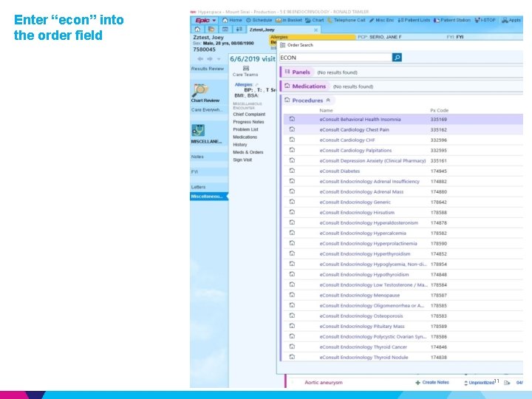Click icon beside eConsult Diabetes
The height and width of the screenshot is (399, 532).
292,171
